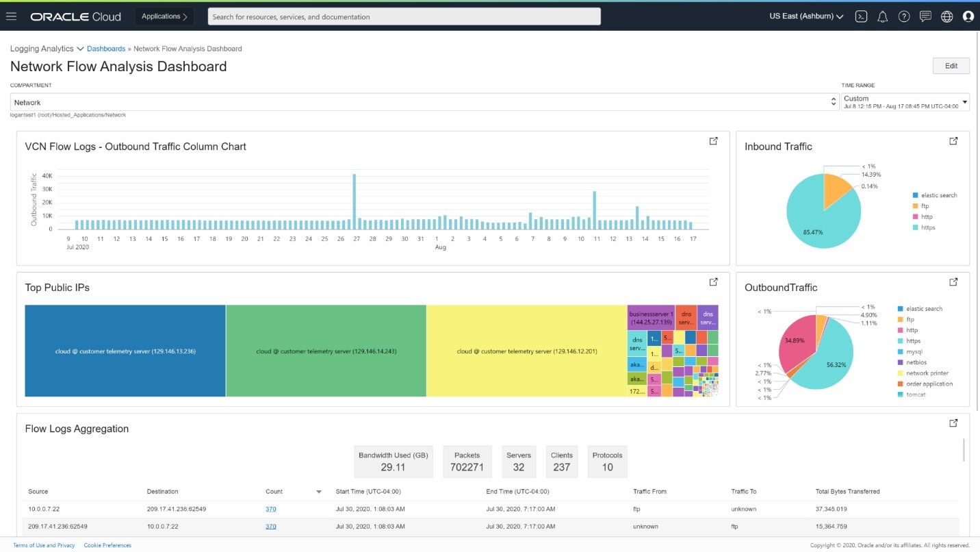Open the navigation hamburger menu
This screenshot has width=980, height=552.
pyautogui.click(x=11, y=16)
